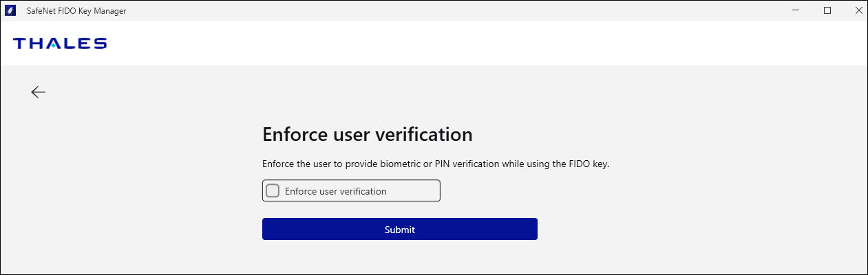Image resolution: width=868 pixels, height=275 pixels.
Task: Tick the Enforce user verification checkbox
Action: click(x=273, y=191)
